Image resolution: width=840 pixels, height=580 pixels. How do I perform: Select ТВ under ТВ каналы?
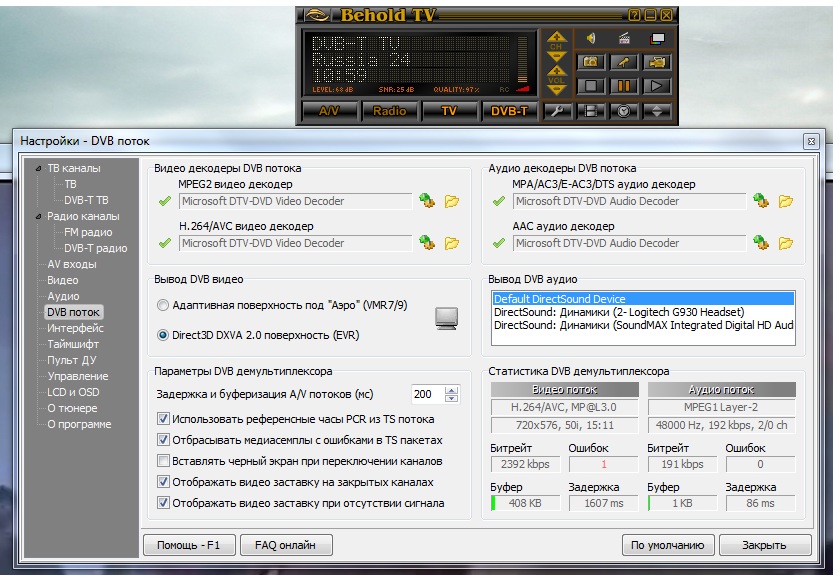[71, 184]
